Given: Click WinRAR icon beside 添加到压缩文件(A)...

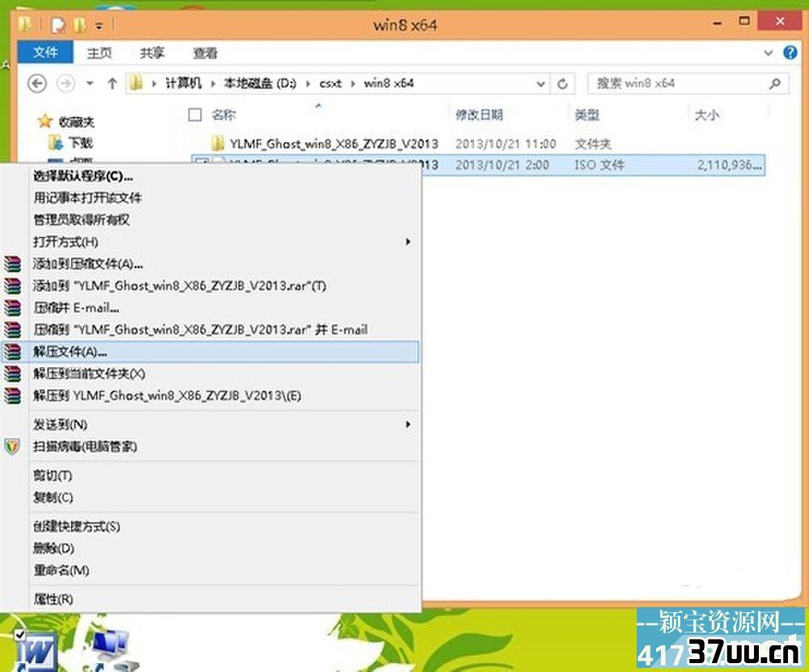Looking at the screenshot, I should [12, 264].
